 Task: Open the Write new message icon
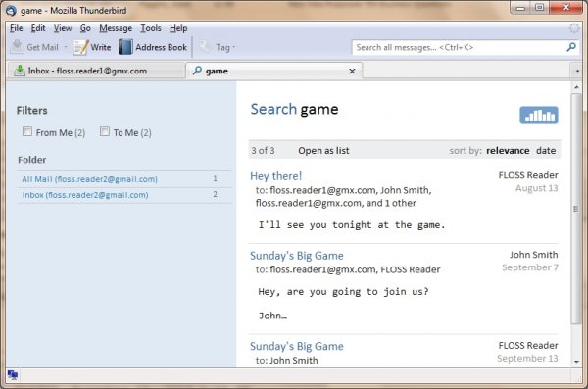(x=80, y=47)
